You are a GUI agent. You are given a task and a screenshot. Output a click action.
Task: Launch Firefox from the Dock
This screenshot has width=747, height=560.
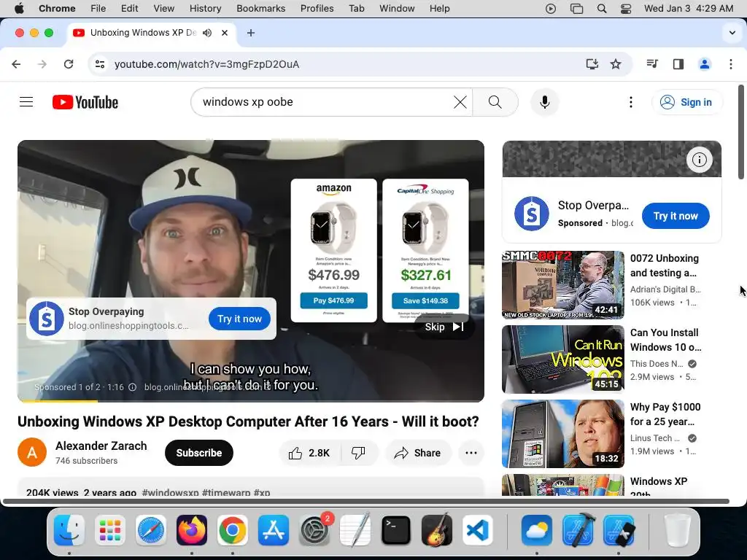pyautogui.click(x=192, y=530)
